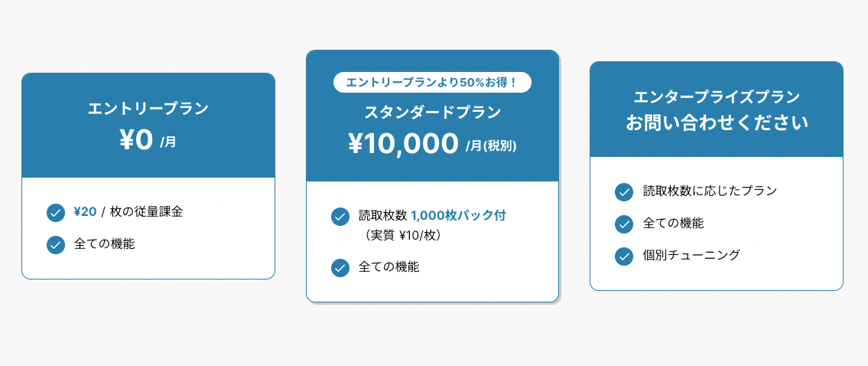
Task: Click checkmark icon beside Standard plan 全ての機能
Action: click(x=340, y=267)
